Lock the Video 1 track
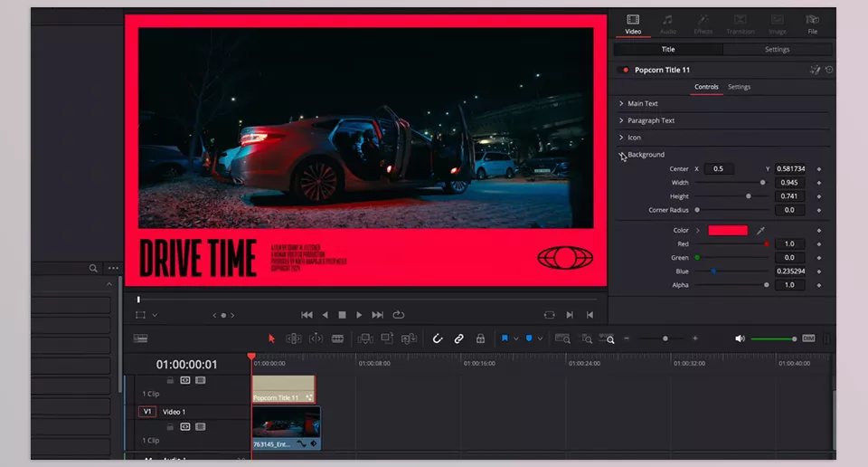The height and width of the screenshot is (467, 868). pyautogui.click(x=171, y=426)
